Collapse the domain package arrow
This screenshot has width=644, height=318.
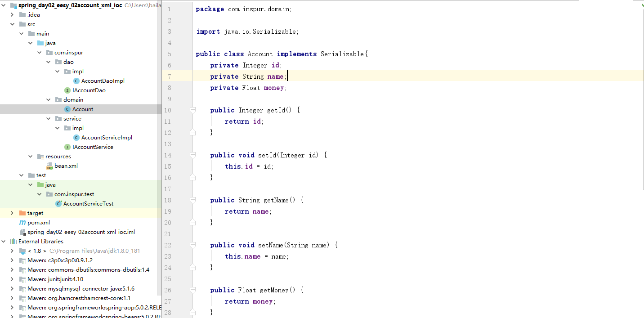48,100
